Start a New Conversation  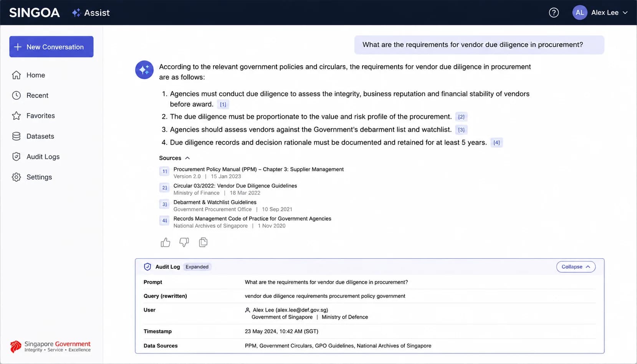[51, 47]
